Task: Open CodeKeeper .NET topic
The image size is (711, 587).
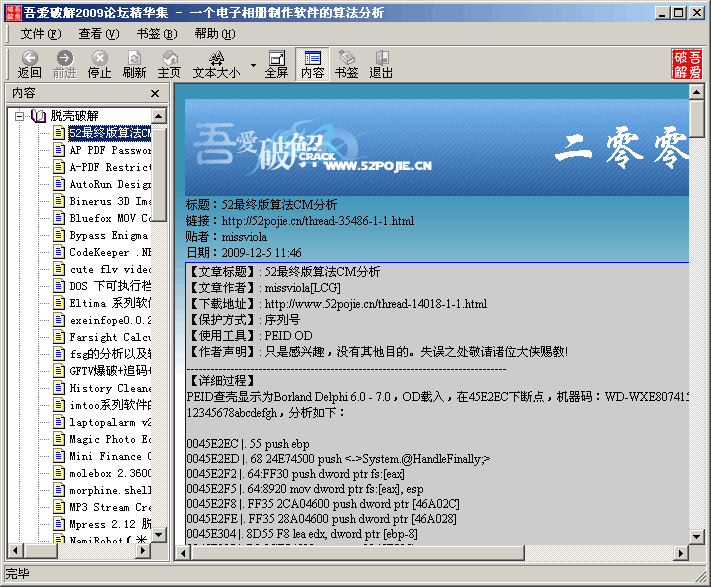Action: pyautogui.click(x=110, y=252)
